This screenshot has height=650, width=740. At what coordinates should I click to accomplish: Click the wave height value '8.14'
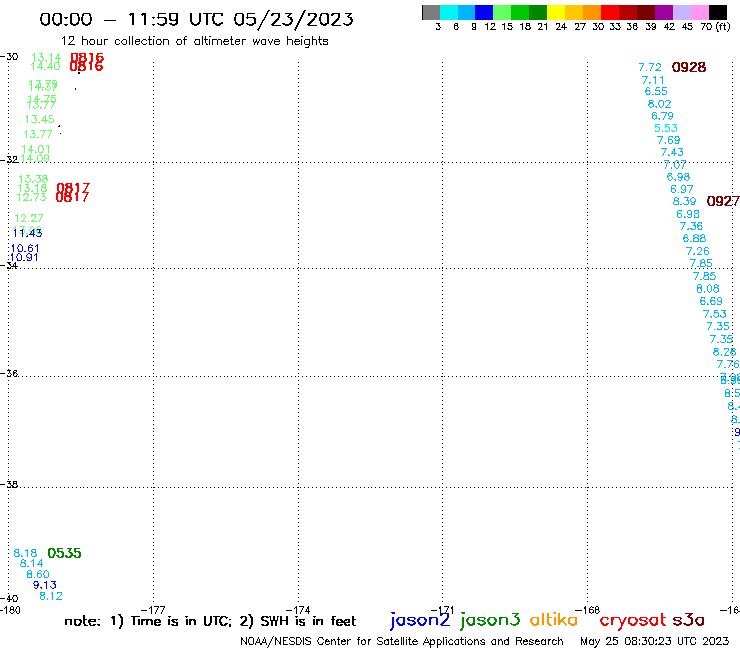32,564
